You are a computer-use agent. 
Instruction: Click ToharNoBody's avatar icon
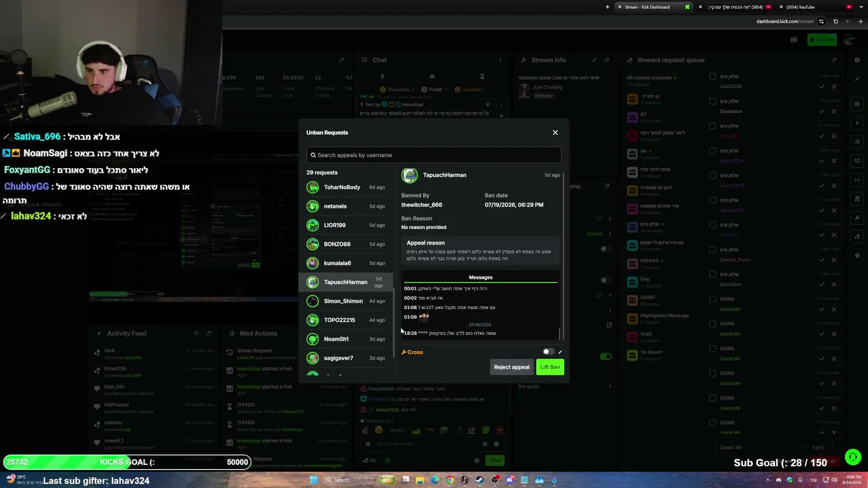[313, 187]
